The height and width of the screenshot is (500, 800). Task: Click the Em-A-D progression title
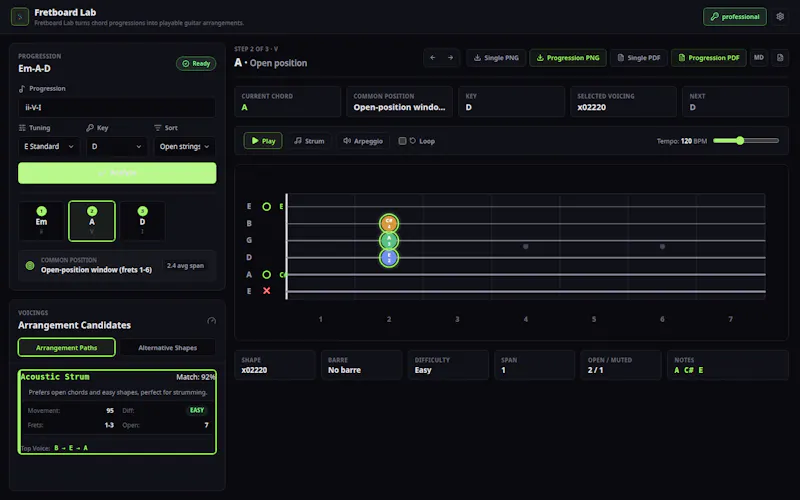(34, 68)
